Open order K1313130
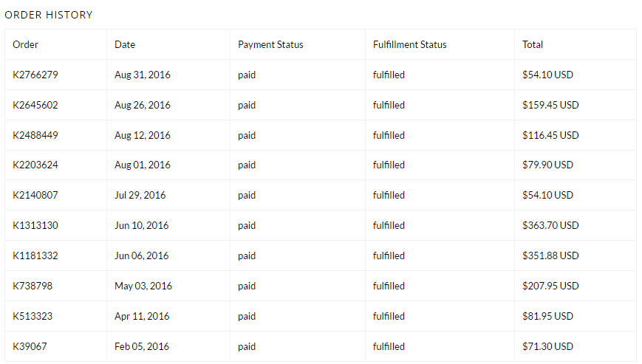This screenshot has width=642, height=364. [35, 225]
